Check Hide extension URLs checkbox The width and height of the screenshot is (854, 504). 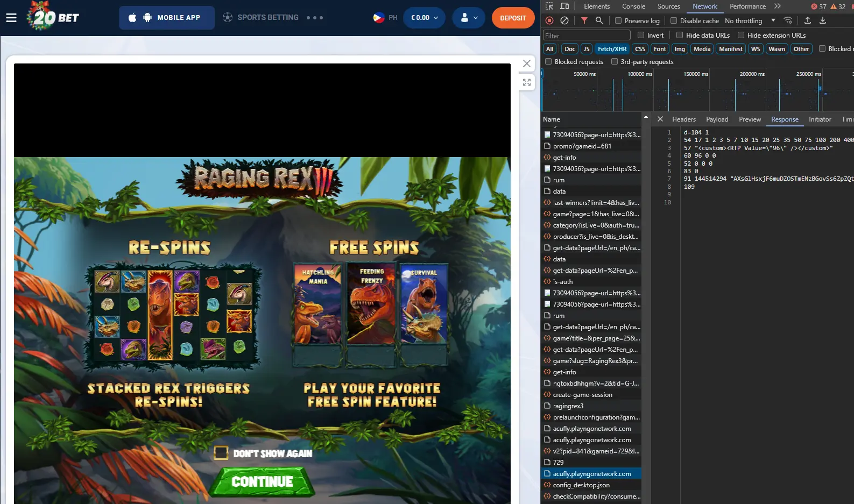741,35
